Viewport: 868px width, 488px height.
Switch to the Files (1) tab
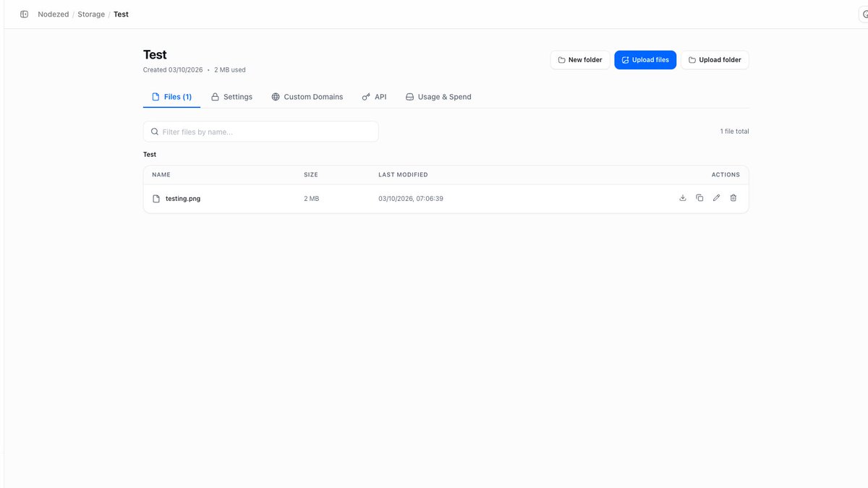[171, 97]
